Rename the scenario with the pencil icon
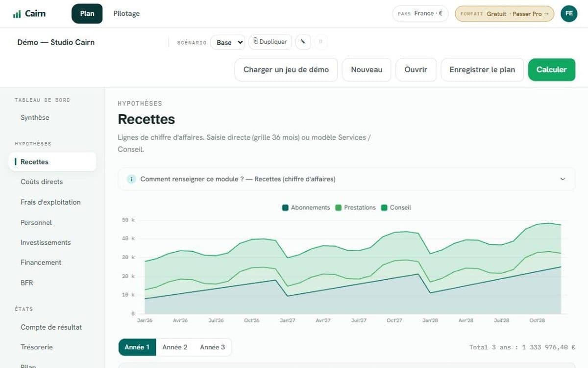Screen dimensions: 588x368 coord(303,42)
